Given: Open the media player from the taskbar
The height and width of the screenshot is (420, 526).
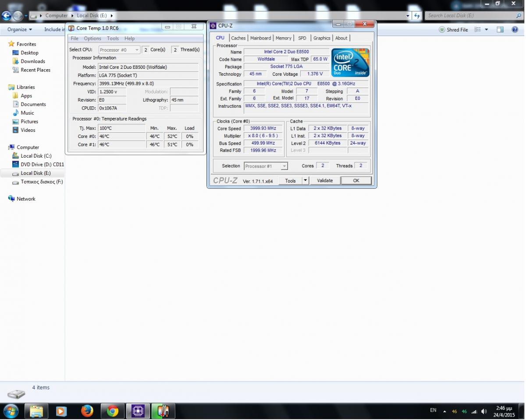Looking at the screenshot, I should 61,411.
